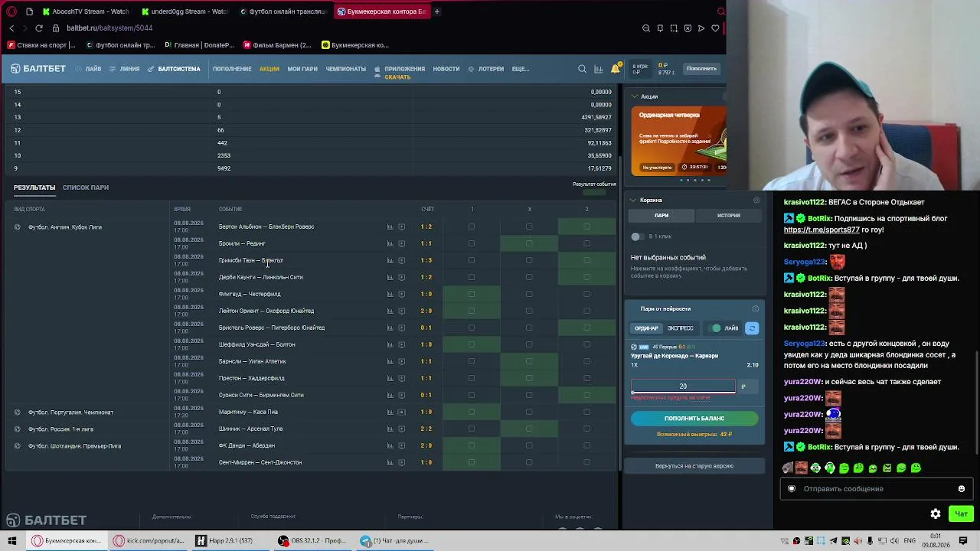Collapse the Акции panel
Screen dimensions: 980x551
click(633, 96)
